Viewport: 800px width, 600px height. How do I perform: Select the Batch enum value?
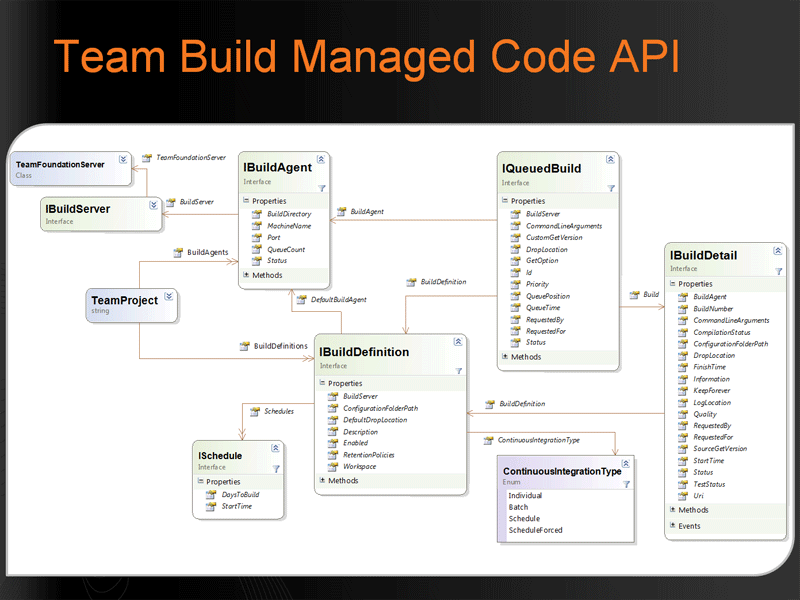click(x=518, y=507)
